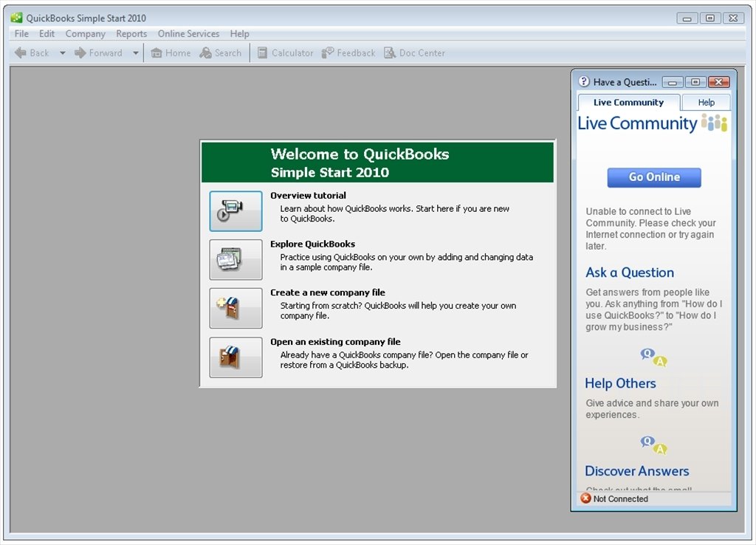Click 'Already have a QuickBooks company file?' description
The width and height of the screenshot is (756, 545).
point(404,360)
